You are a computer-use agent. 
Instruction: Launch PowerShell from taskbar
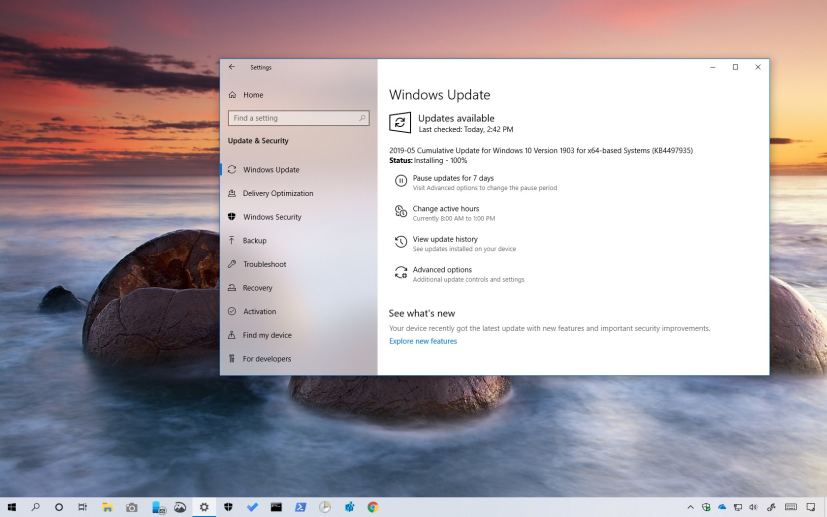click(x=301, y=507)
